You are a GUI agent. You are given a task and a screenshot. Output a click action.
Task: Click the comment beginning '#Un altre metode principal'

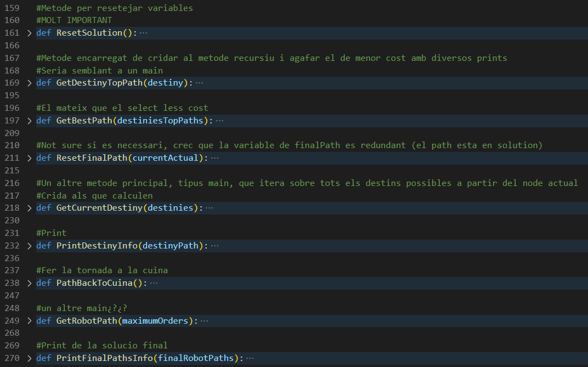(x=307, y=183)
